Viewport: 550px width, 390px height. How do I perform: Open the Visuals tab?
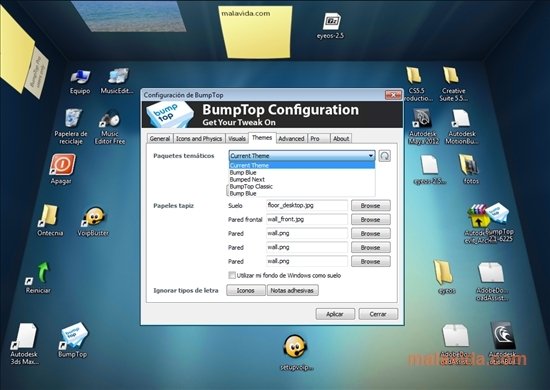[237, 139]
